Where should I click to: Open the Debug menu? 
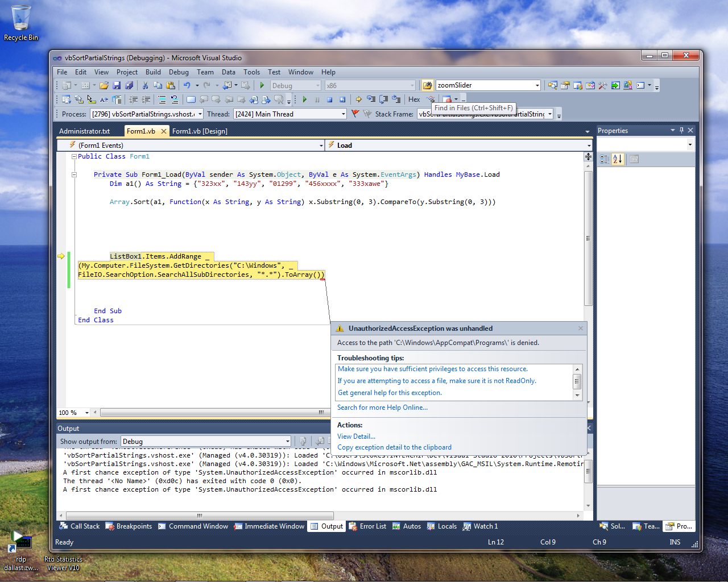(179, 72)
